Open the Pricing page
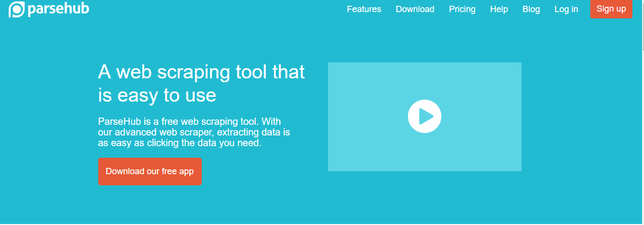This screenshot has width=644, height=225. click(462, 9)
